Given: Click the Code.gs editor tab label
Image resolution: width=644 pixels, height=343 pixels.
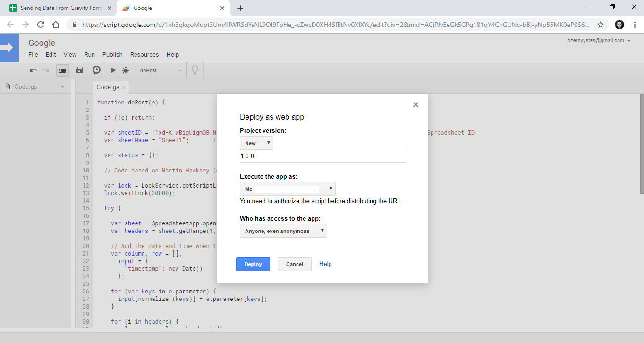Looking at the screenshot, I should pos(108,87).
